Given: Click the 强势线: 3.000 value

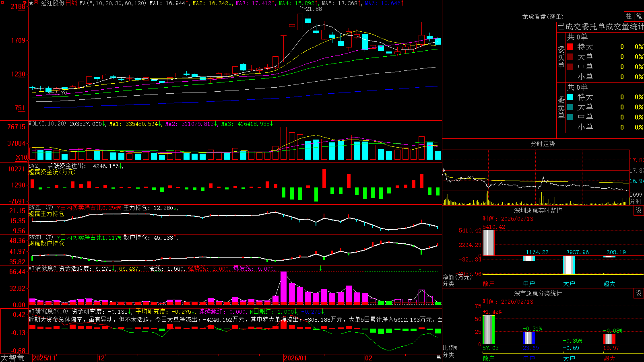Looking at the screenshot, I should (208, 269).
